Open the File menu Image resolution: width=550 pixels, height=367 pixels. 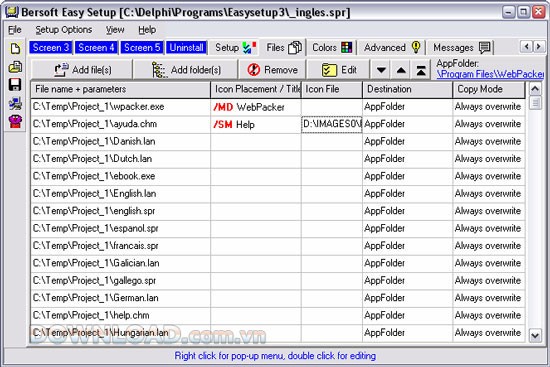pyautogui.click(x=15, y=30)
